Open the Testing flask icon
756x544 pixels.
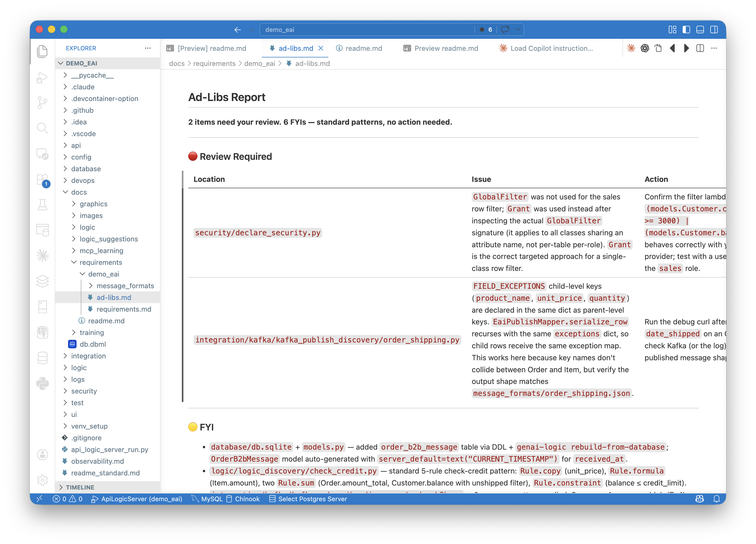[x=42, y=205]
